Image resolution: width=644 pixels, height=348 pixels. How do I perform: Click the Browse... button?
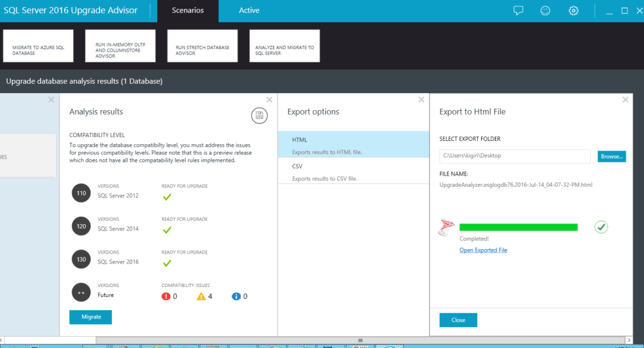pyautogui.click(x=611, y=156)
